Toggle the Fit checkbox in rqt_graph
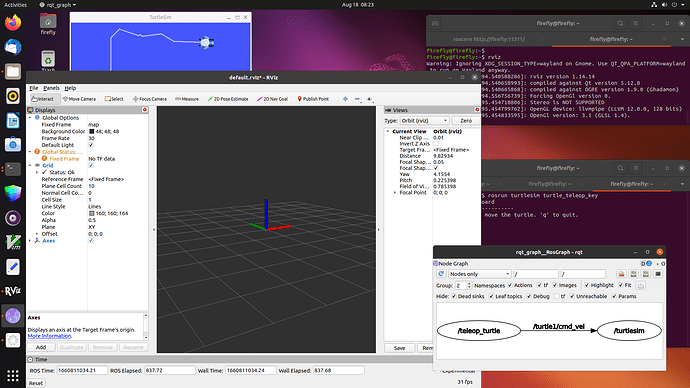The height and width of the screenshot is (388, 690). coord(621,285)
